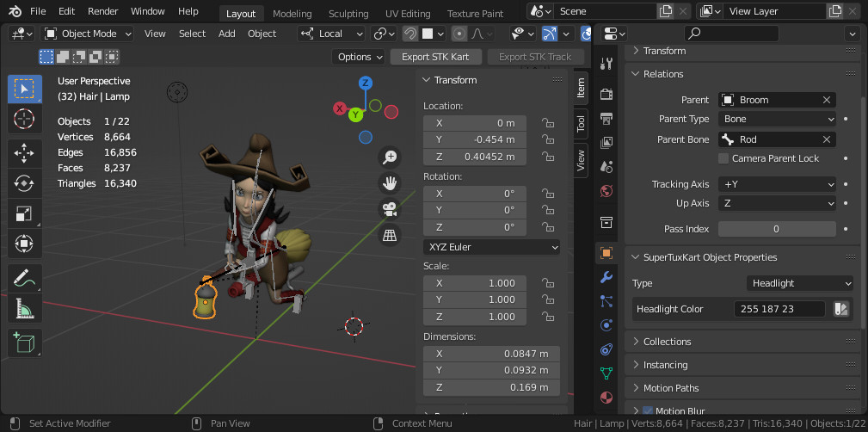The width and height of the screenshot is (868, 432).
Task: Open the Tracking Axis dropdown
Action: coord(777,184)
